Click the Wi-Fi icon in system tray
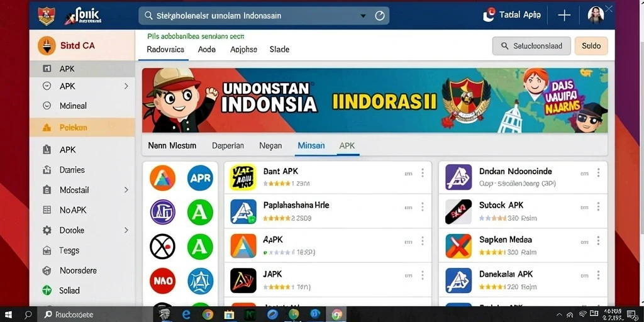The height and width of the screenshot is (322, 644). tap(582, 315)
